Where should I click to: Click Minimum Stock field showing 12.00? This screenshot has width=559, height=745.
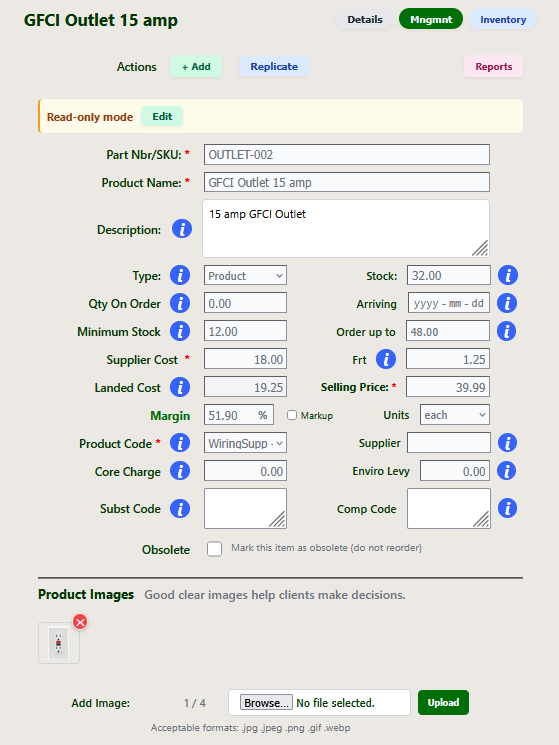pyautogui.click(x=245, y=331)
